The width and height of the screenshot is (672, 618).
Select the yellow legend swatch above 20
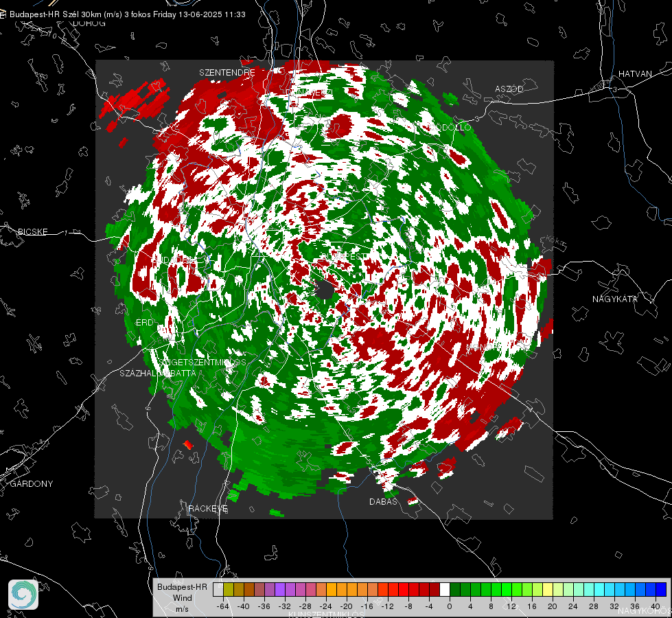click(x=548, y=589)
